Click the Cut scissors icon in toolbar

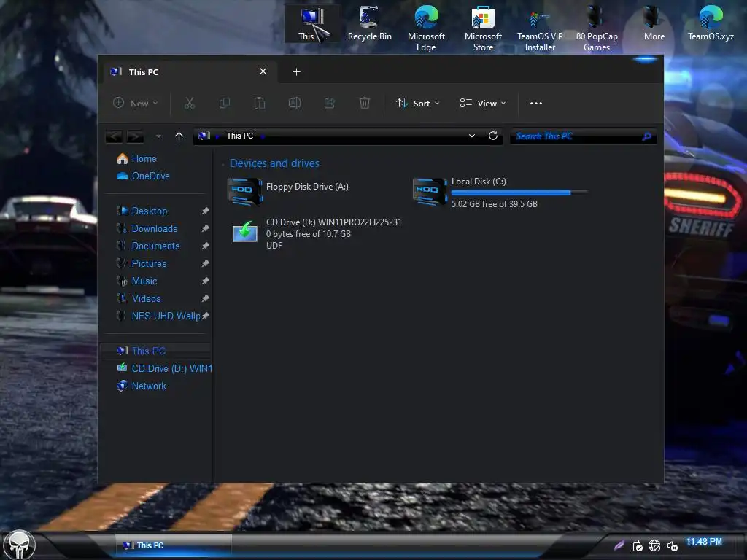tap(190, 103)
